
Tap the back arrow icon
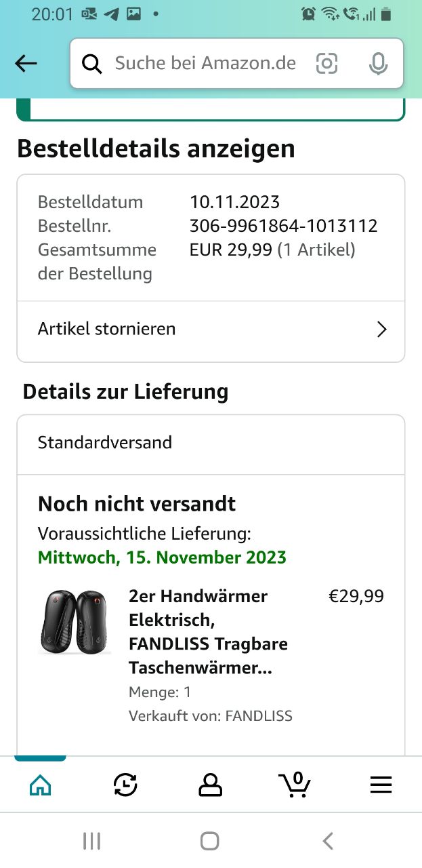pyautogui.click(x=26, y=64)
